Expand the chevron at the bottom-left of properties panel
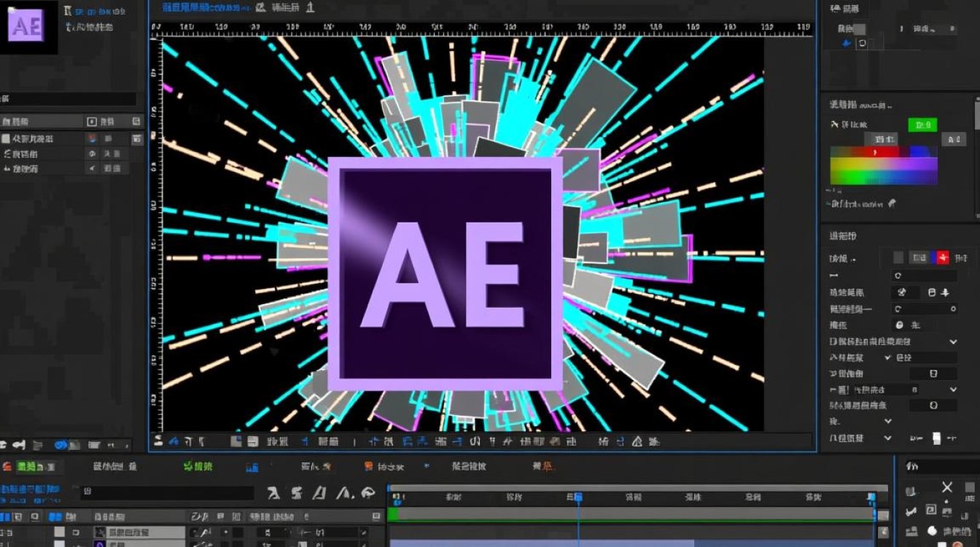The width and height of the screenshot is (980, 547). tap(887, 438)
